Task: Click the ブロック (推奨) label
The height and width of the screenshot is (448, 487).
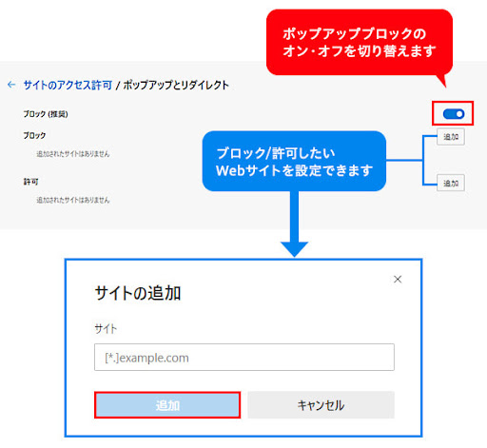Action: point(46,114)
